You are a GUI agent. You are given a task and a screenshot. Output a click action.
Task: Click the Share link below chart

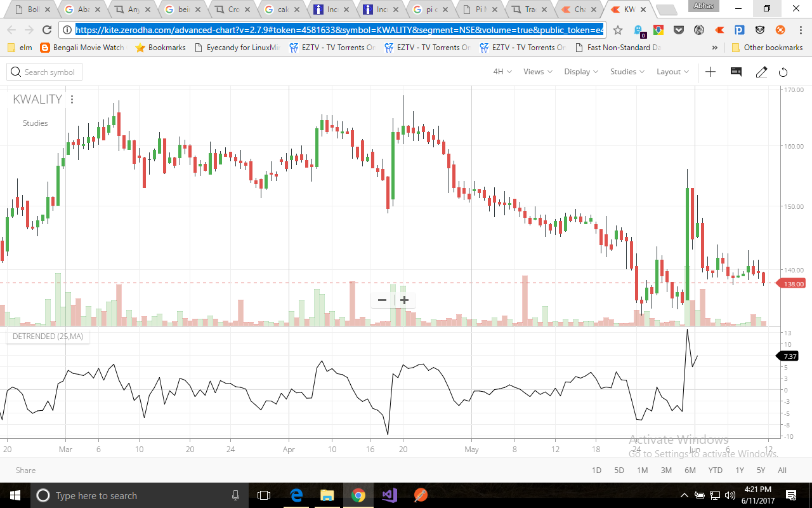tap(26, 471)
